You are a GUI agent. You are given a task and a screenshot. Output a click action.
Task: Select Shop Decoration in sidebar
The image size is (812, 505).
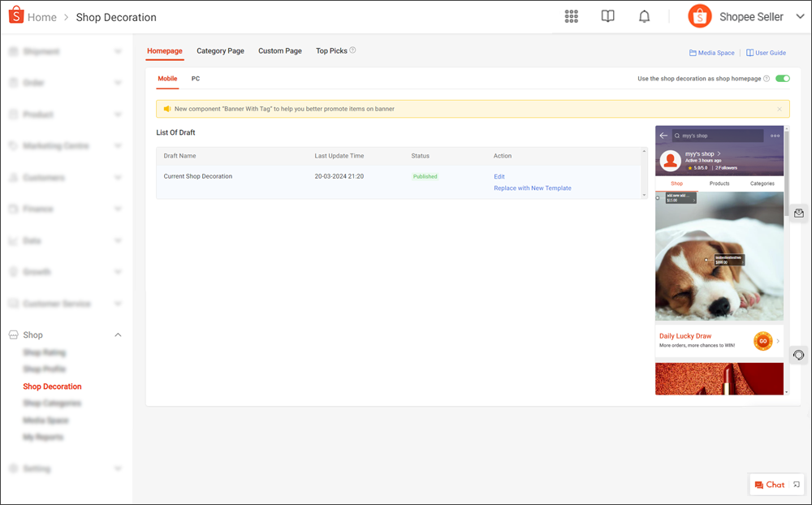[x=52, y=386]
